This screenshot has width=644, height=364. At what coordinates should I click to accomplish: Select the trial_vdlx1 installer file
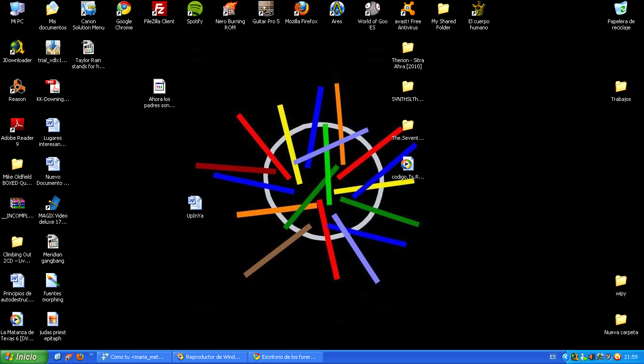(x=53, y=52)
